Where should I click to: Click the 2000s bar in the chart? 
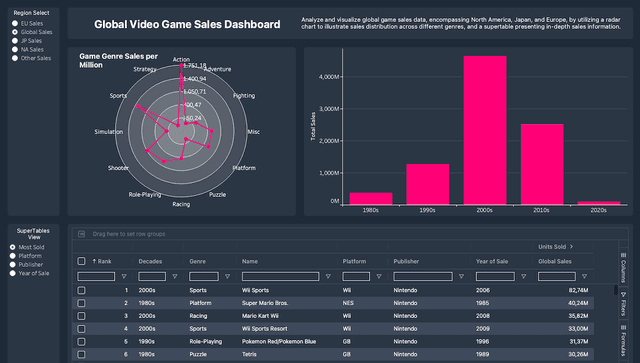[x=485, y=130]
